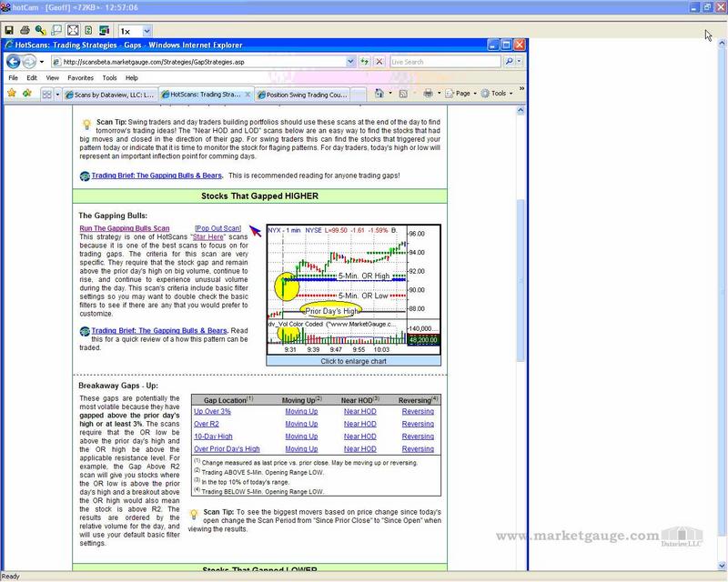Click the key icon in hotCam toolbar
728x582 pixels.
point(40,31)
